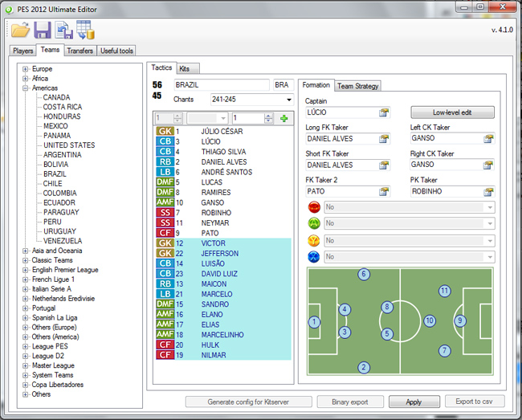
Task: Click the green plus add-player icon
Action: click(284, 119)
